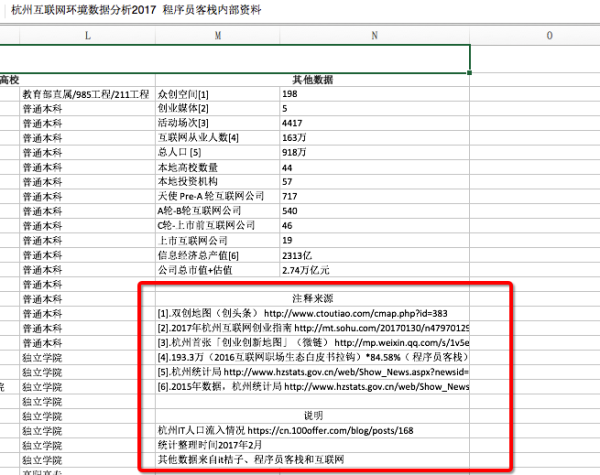
Task: Select the 信息经济总产值[6] cell
Action: tap(218, 255)
